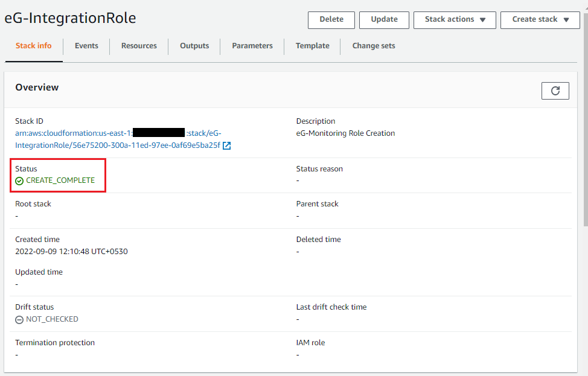588x376 pixels.
Task: Expand the Stack actions dropdown
Action: pyautogui.click(x=455, y=20)
